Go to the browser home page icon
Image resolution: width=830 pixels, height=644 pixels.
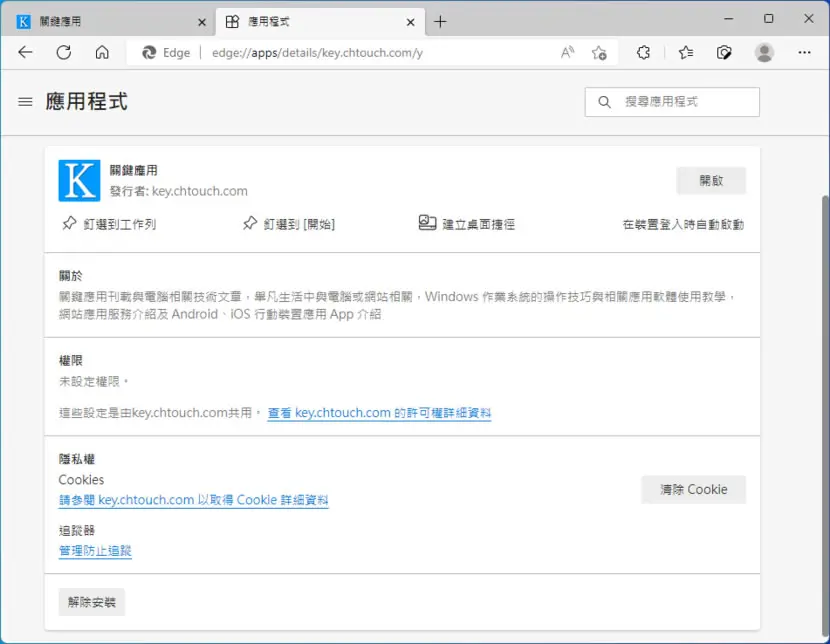pos(102,52)
